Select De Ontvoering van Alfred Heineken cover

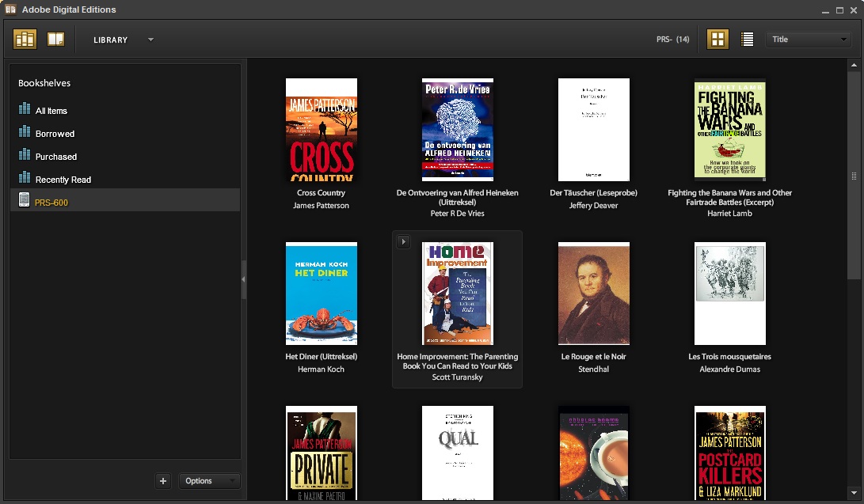(x=458, y=130)
